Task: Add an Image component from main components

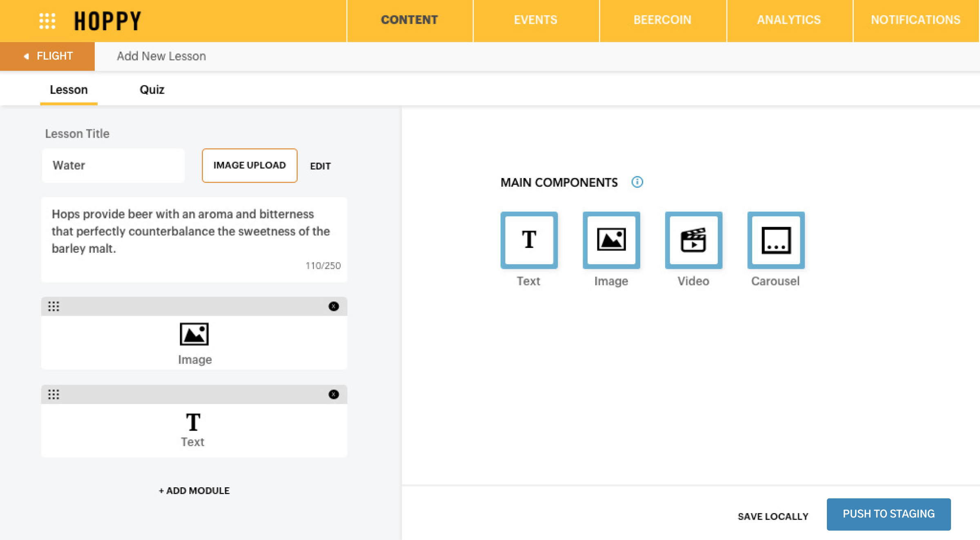Action: tap(611, 240)
